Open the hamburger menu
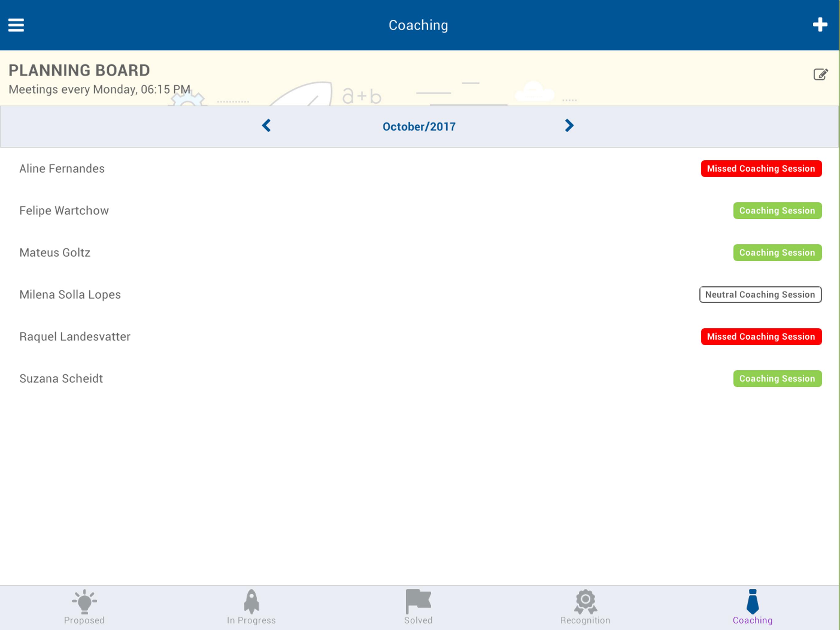This screenshot has height=630, width=840. (x=16, y=25)
